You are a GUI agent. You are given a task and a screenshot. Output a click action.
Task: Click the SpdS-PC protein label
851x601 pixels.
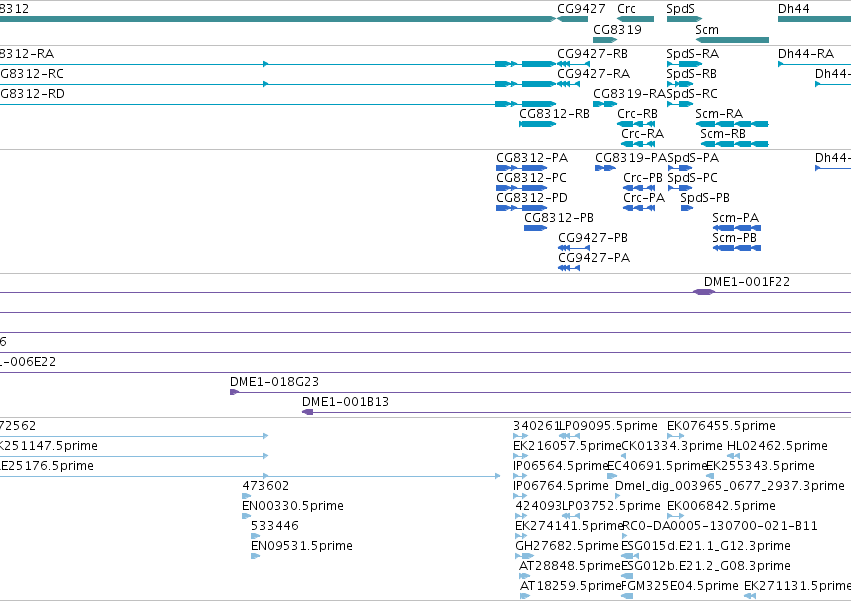(693, 178)
